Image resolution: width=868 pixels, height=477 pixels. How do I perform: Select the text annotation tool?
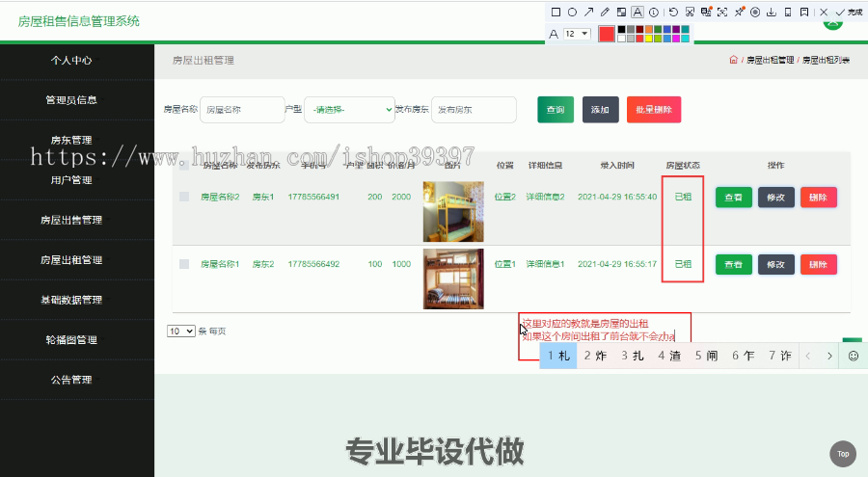(x=637, y=13)
